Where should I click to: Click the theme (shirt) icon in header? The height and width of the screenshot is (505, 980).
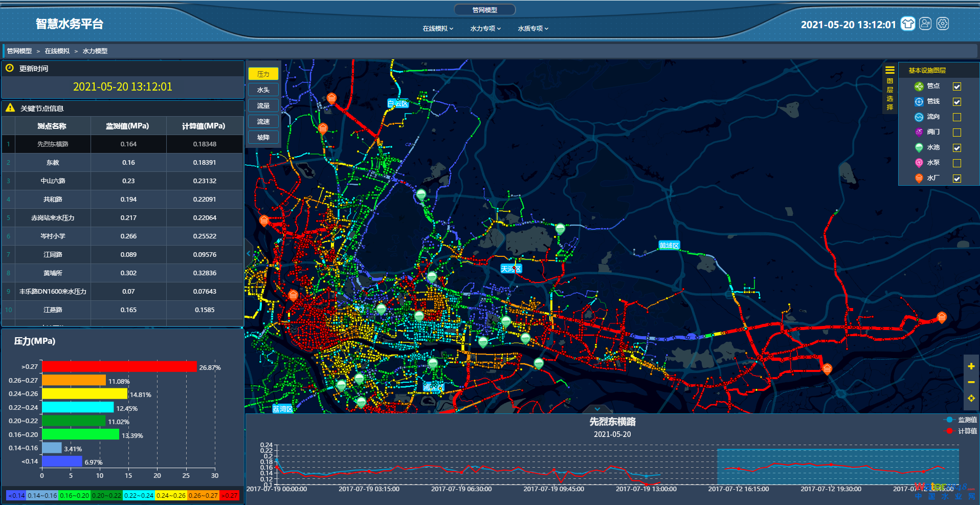[908, 24]
